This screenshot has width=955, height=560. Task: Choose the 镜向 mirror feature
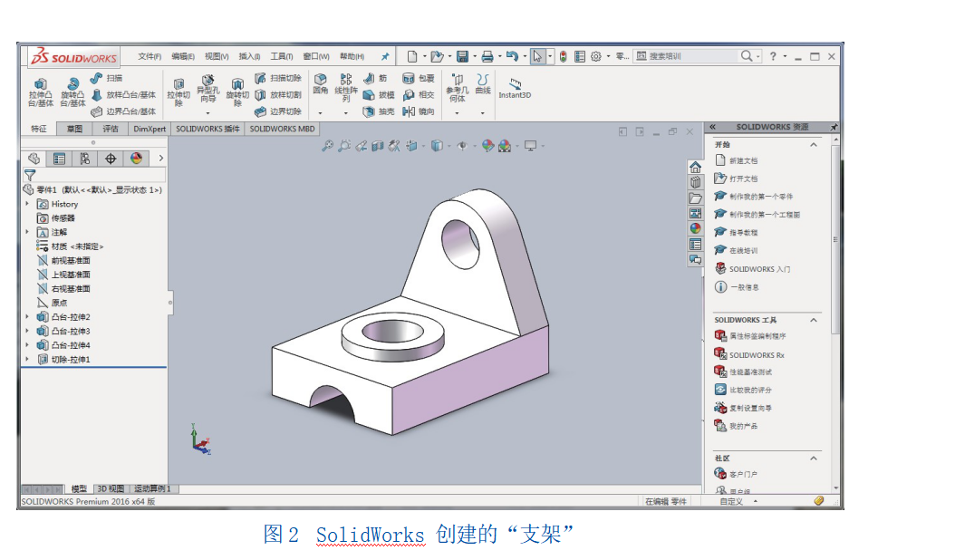419,111
